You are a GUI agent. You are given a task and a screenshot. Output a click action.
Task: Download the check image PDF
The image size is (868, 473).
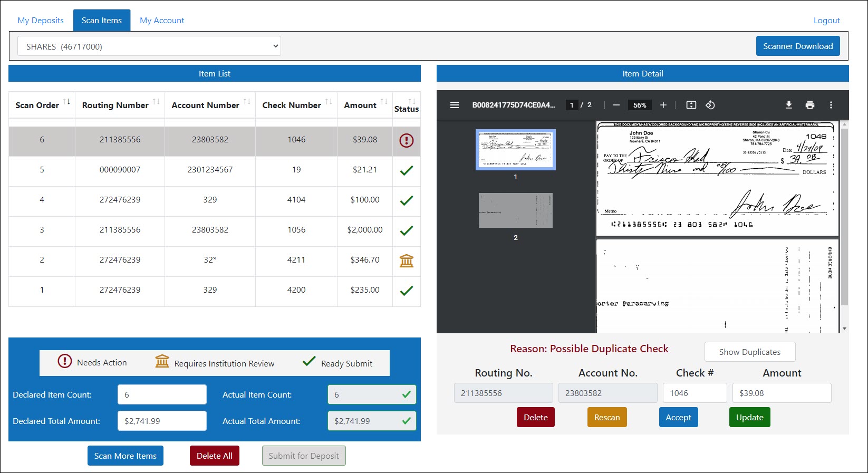[x=788, y=105]
